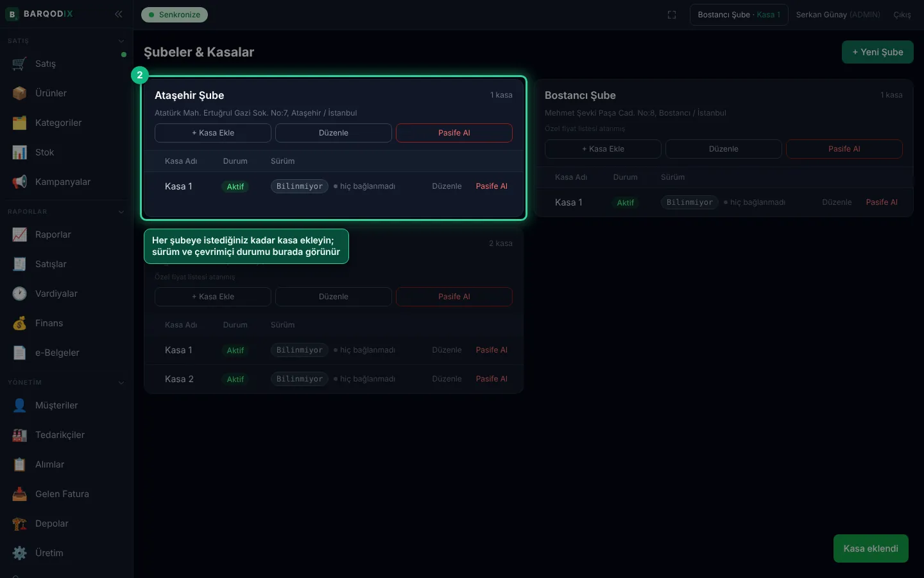Open Üretim using the gear icon
The width and height of the screenshot is (924, 578).
pyautogui.click(x=19, y=553)
